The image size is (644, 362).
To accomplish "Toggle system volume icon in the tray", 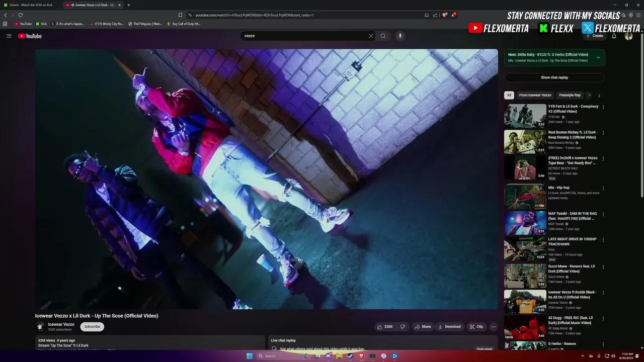I will pos(613,356).
